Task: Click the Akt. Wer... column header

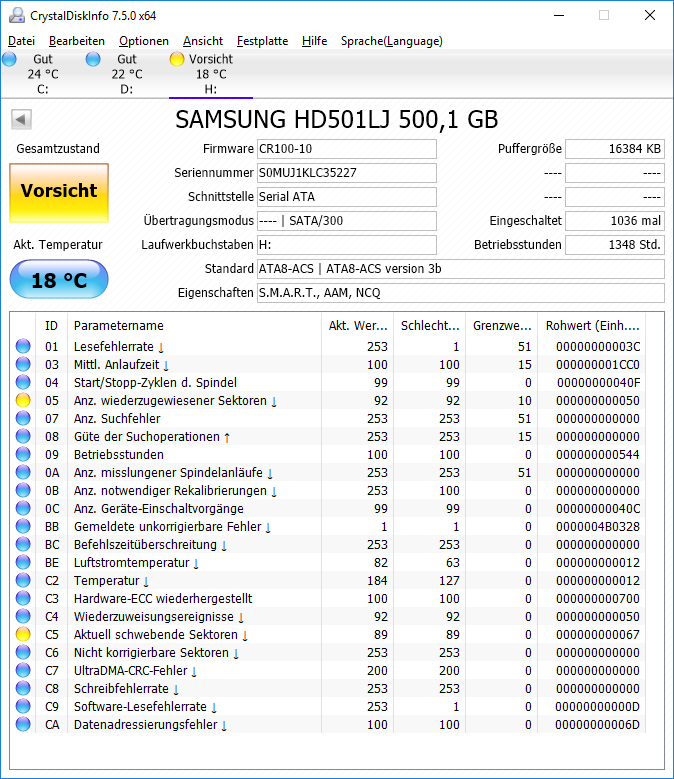Action: [358, 325]
